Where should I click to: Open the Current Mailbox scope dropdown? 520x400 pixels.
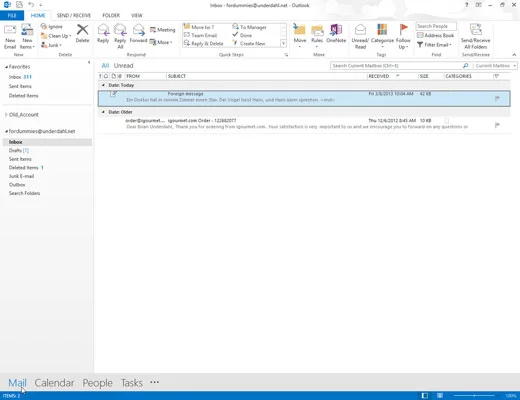point(495,66)
